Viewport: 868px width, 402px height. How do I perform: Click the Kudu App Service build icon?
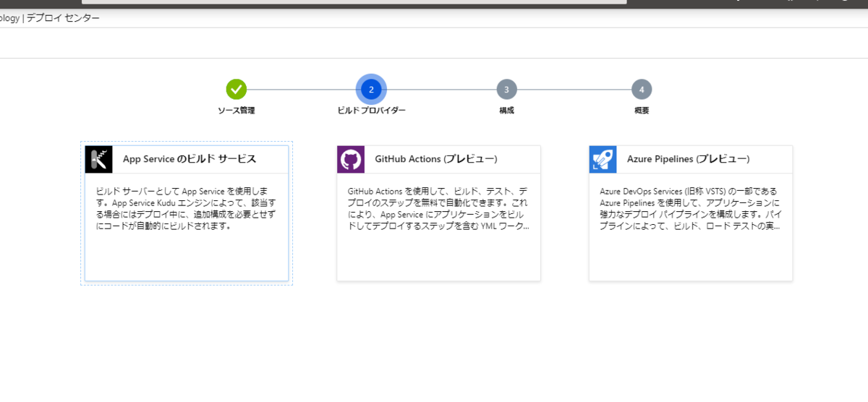coord(98,159)
